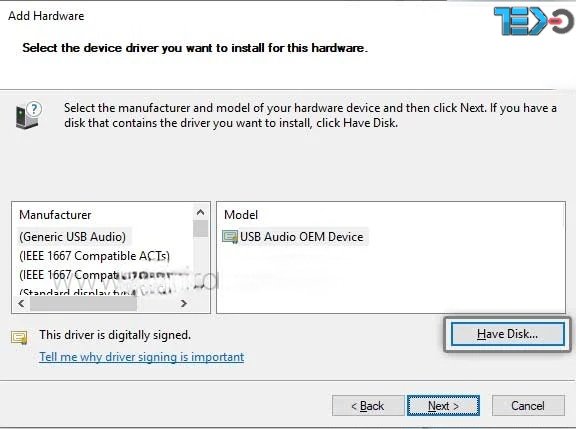Click the USB Audio OEM Device signed-driver icon
Screen dimensions: 576x429
pos(230,237)
